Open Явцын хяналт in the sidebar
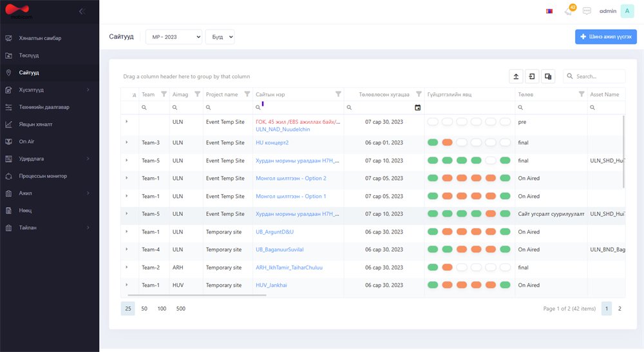Screen dimensions: 644x352 pyautogui.click(x=50, y=124)
